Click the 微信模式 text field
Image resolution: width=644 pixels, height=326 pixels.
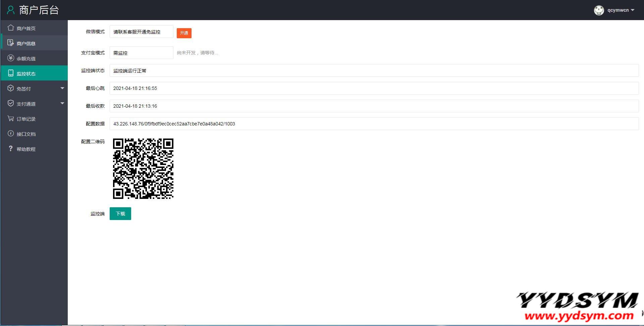coord(141,32)
